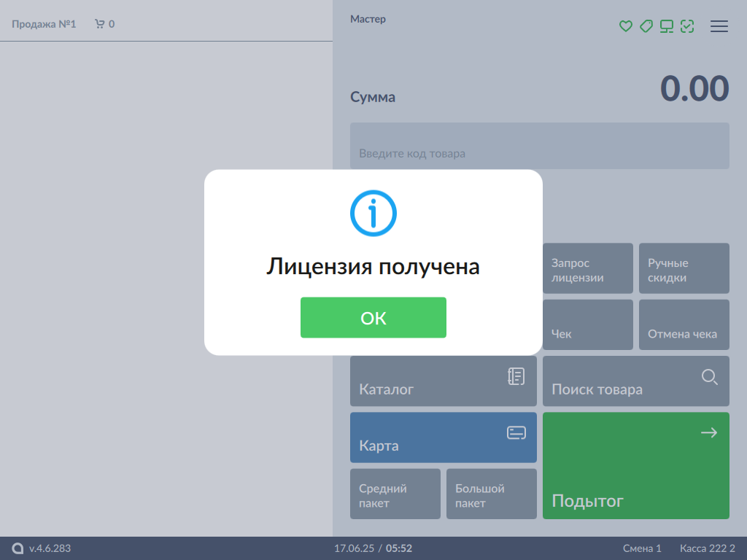
Task: Click the shopping cart counter icon
Action: (x=100, y=24)
